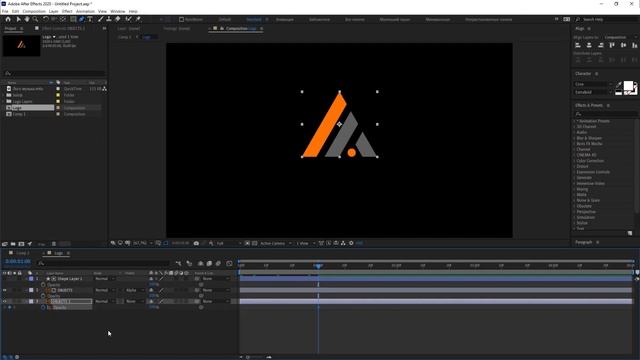Enable the Snapping checkbox
Screen dimensions: 640x360
[181, 19]
